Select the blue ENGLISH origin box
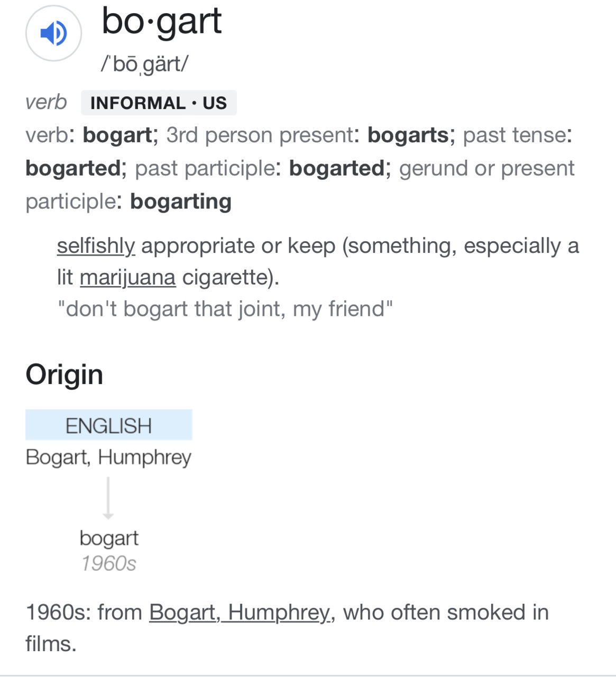 point(108,425)
